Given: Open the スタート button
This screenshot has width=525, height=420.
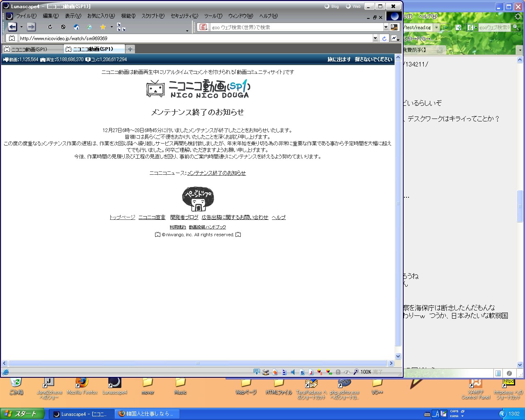Looking at the screenshot, I should [22, 414].
